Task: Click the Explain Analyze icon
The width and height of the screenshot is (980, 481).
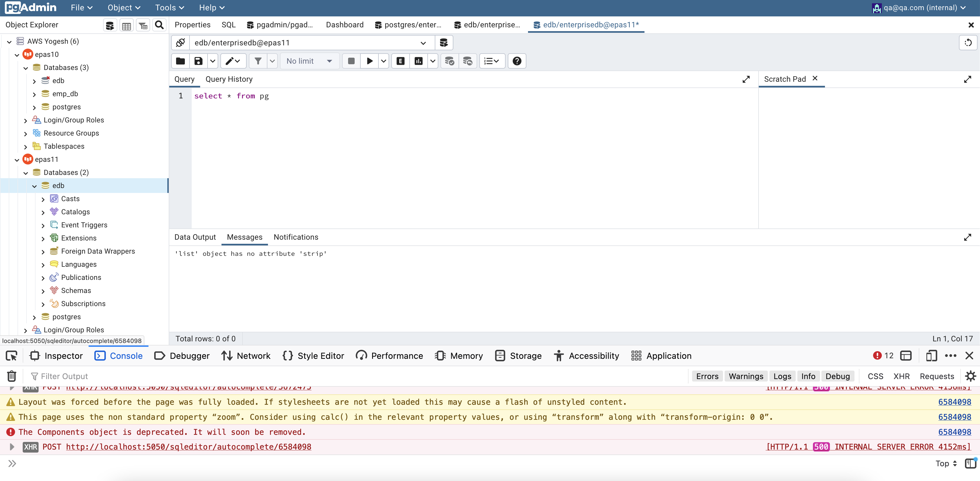Action: (x=418, y=61)
